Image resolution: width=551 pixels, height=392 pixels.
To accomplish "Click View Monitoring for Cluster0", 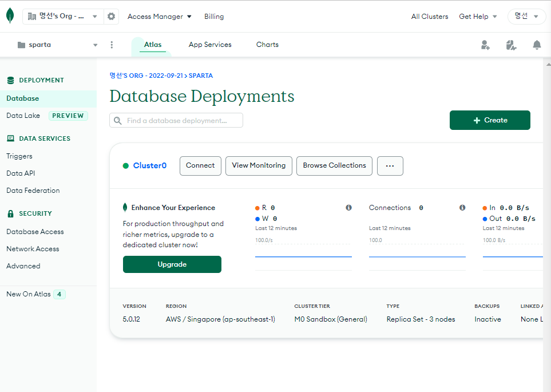I will click(x=259, y=166).
